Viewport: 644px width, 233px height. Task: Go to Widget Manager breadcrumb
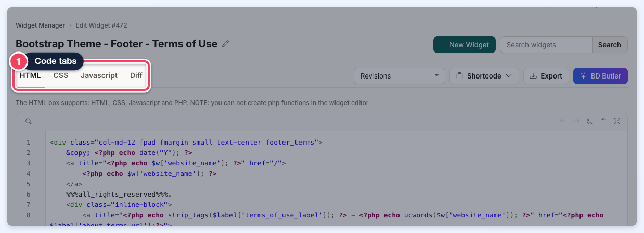40,25
